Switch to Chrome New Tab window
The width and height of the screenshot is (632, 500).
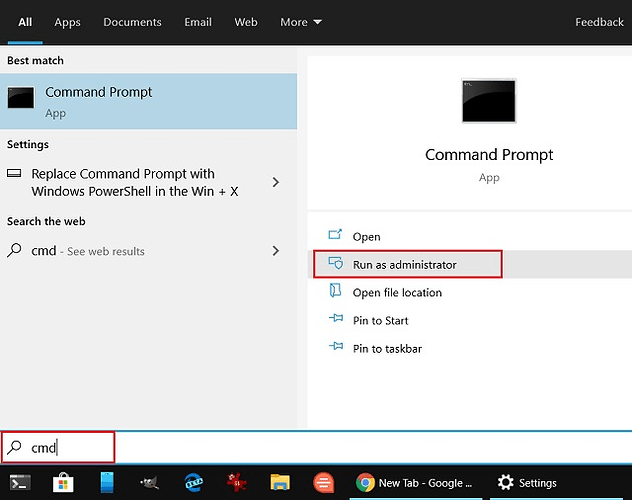coord(414,483)
